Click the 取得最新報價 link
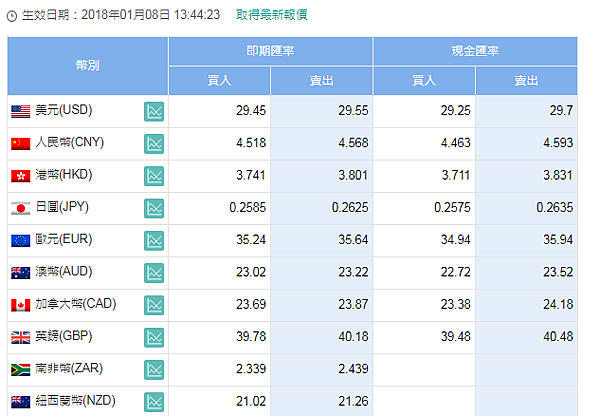The height and width of the screenshot is (416, 600). (x=272, y=15)
